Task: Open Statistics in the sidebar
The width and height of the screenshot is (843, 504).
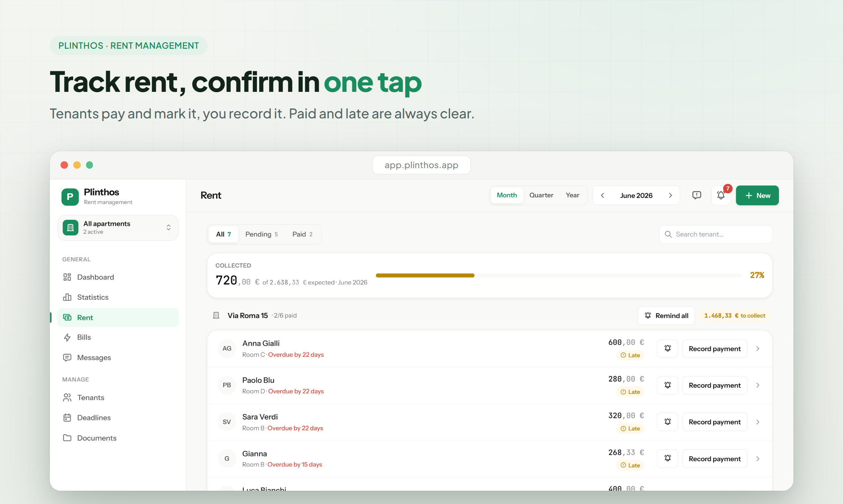Action: (x=118, y=297)
